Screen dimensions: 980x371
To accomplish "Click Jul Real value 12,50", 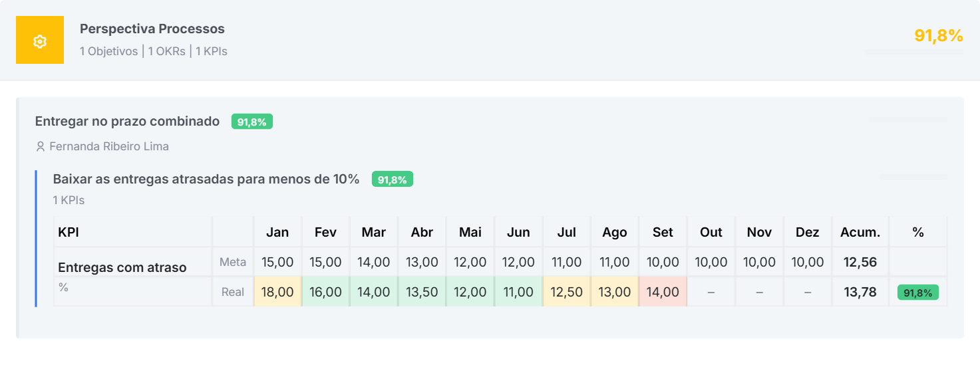I will (x=567, y=292).
